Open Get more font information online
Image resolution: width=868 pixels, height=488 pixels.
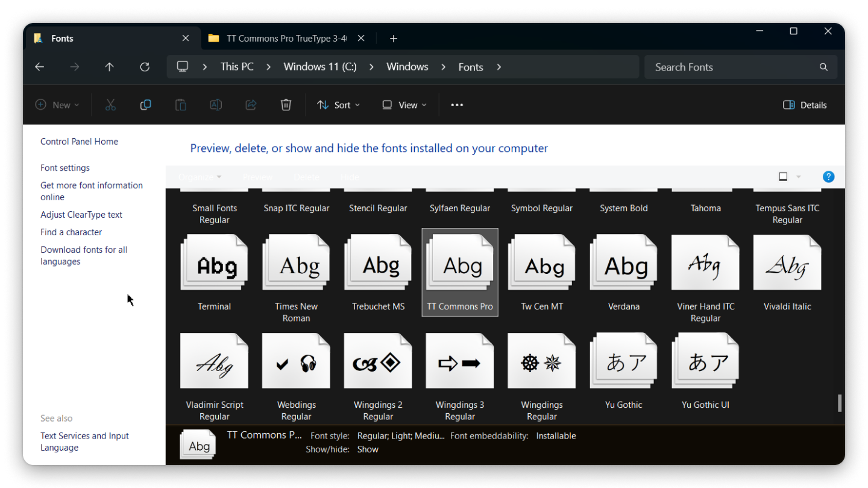[x=92, y=191]
